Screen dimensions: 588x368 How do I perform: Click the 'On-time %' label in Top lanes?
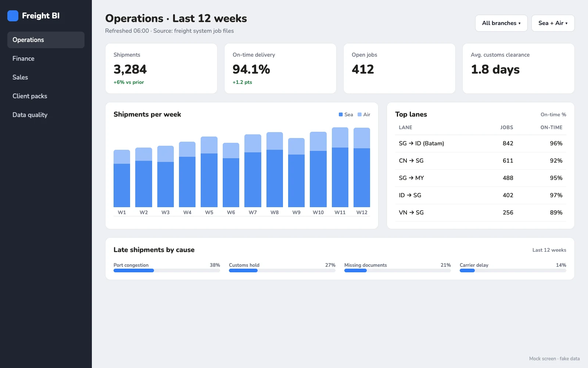pos(553,114)
